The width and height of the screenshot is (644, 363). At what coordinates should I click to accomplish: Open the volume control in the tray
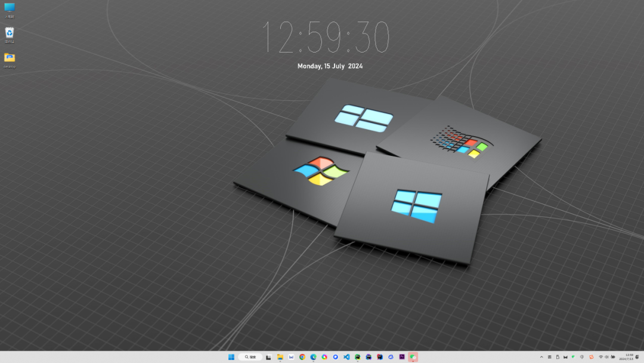point(606,357)
